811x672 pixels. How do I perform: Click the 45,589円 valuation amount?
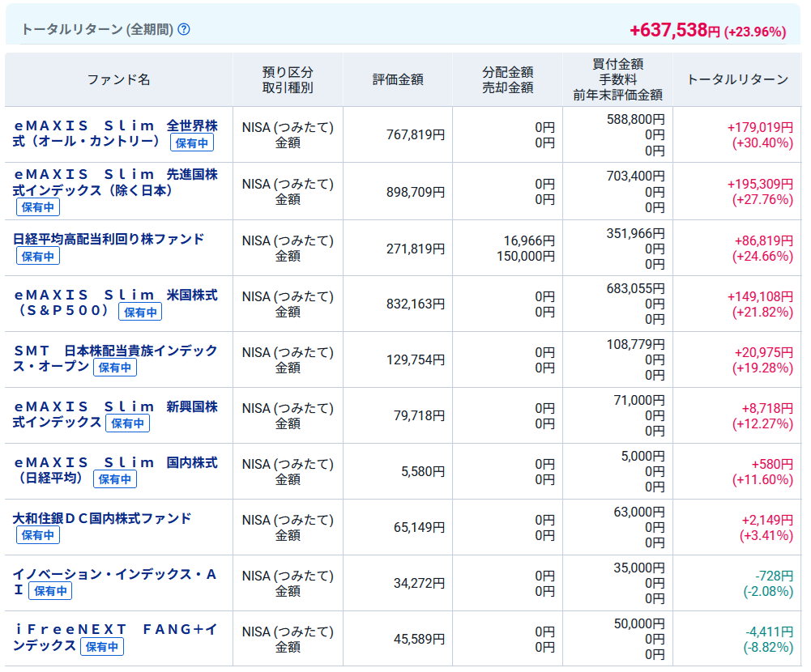click(419, 639)
